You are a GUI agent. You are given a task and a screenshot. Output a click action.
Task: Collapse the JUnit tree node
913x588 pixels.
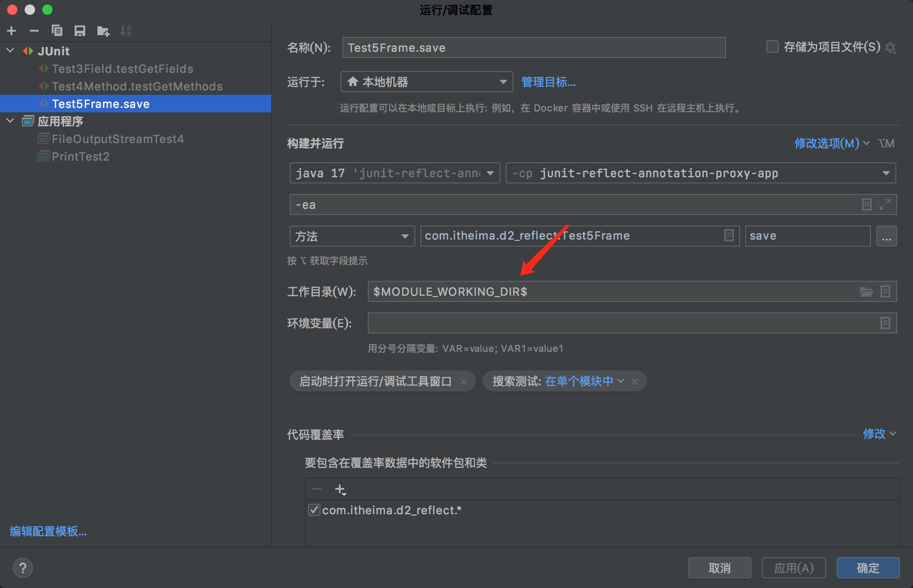(x=11, y=51)
